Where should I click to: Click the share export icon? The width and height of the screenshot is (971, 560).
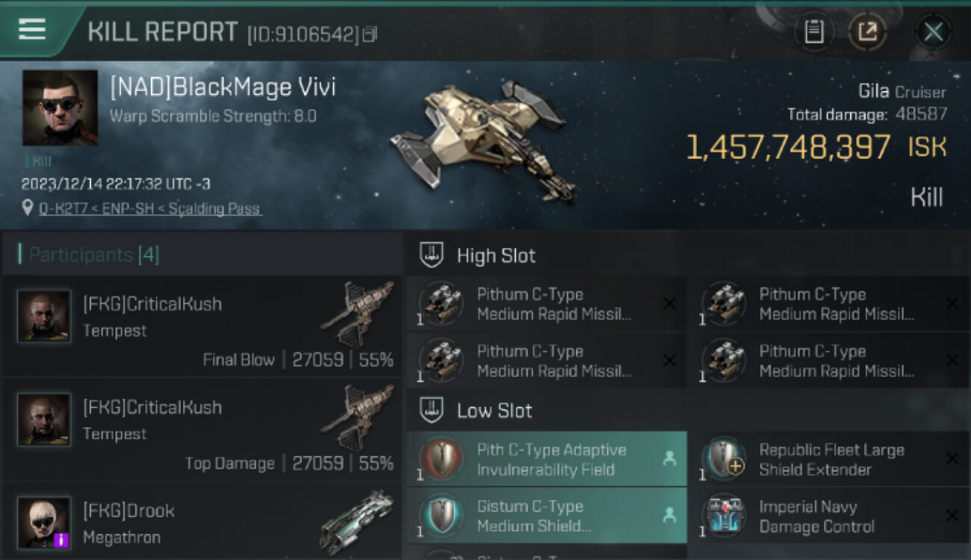867,32
